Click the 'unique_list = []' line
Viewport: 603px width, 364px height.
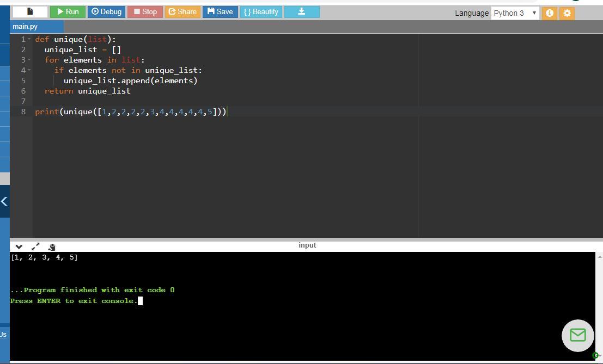[x=83, y=50]
